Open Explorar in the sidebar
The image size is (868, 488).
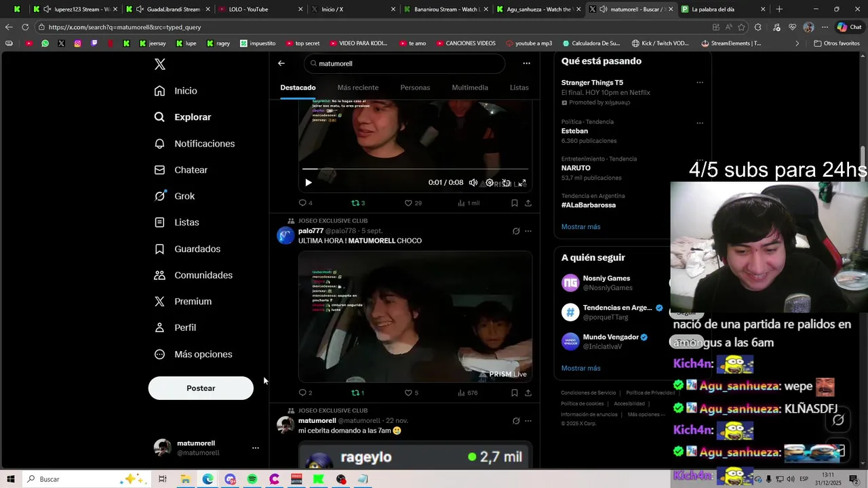(x=182, y=117)
